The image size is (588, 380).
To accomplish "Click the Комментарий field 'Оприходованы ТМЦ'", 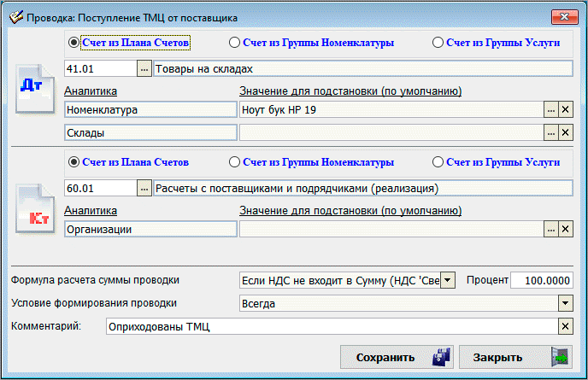I will point(332,326).
